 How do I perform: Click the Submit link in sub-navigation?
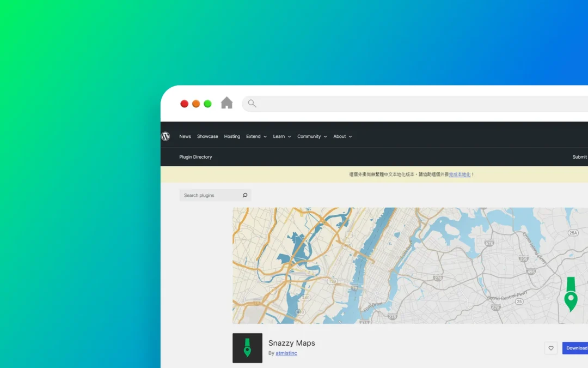point(580,157)
